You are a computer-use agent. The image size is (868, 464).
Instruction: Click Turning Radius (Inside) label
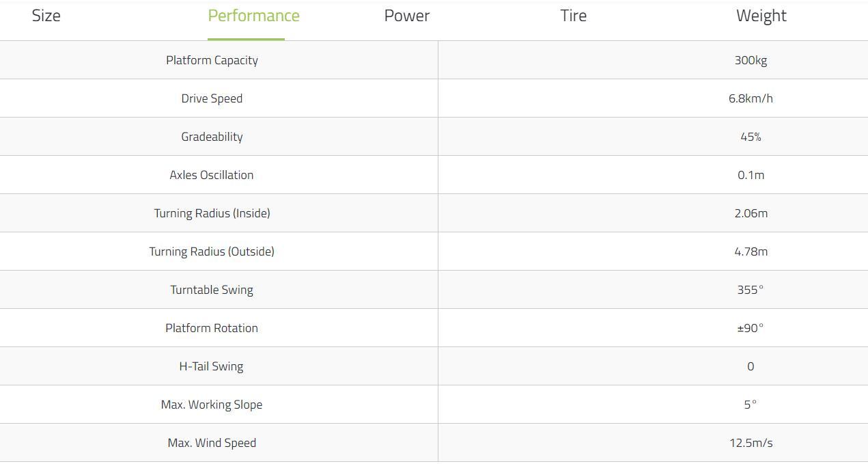pyautogui.click(x=212, y=213)
